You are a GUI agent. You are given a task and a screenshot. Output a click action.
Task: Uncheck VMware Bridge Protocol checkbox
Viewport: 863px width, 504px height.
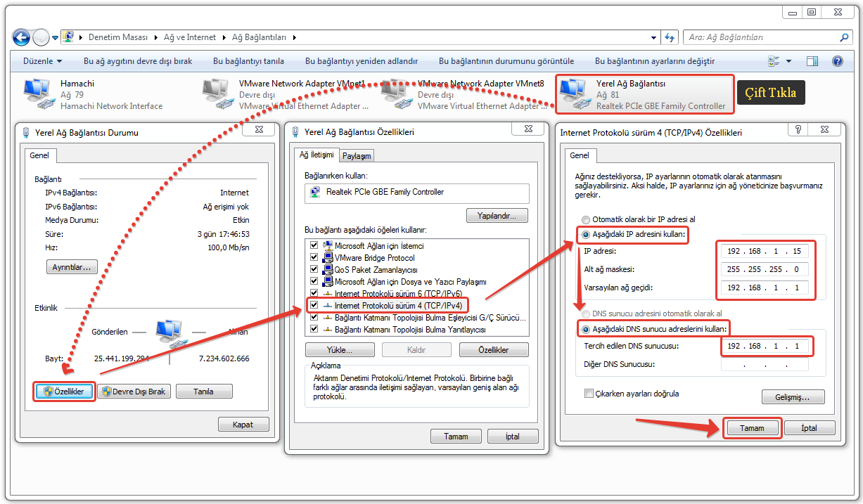(x=314, y=258)
